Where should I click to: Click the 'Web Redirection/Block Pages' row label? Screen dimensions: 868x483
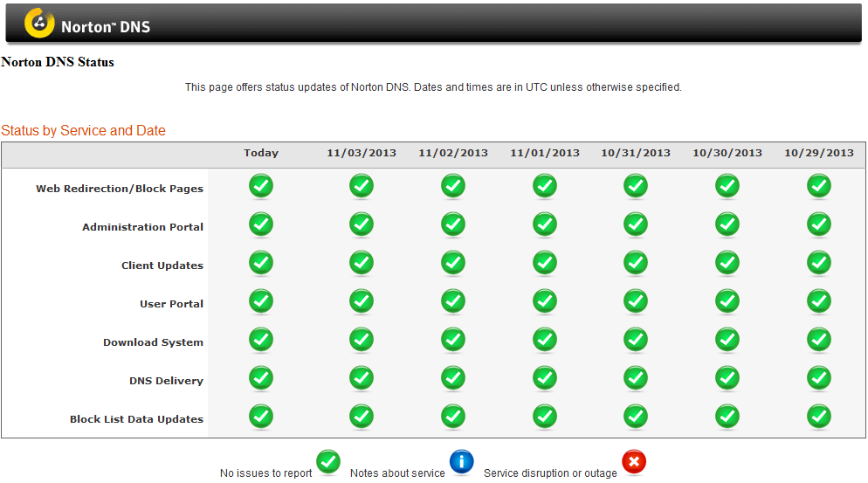pyautogui.click(x=120, y=189)
